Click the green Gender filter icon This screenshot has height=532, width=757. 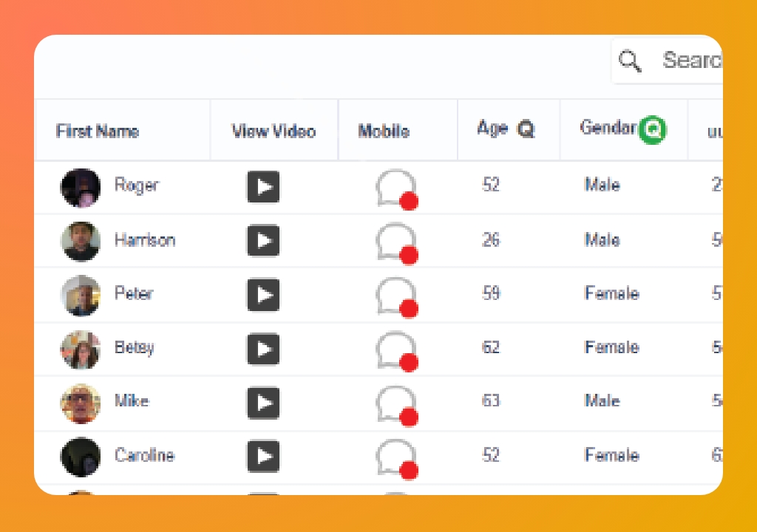(x=652, y=129)
